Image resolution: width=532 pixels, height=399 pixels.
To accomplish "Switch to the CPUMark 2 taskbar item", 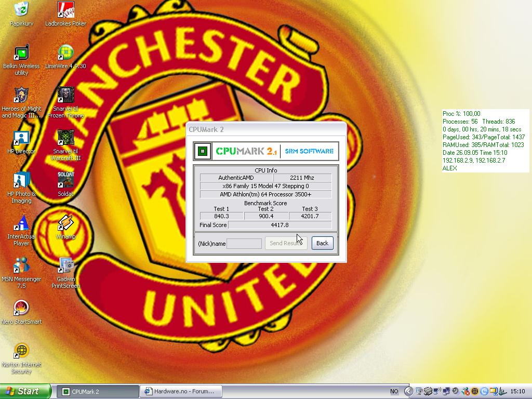I will (97, 392).
